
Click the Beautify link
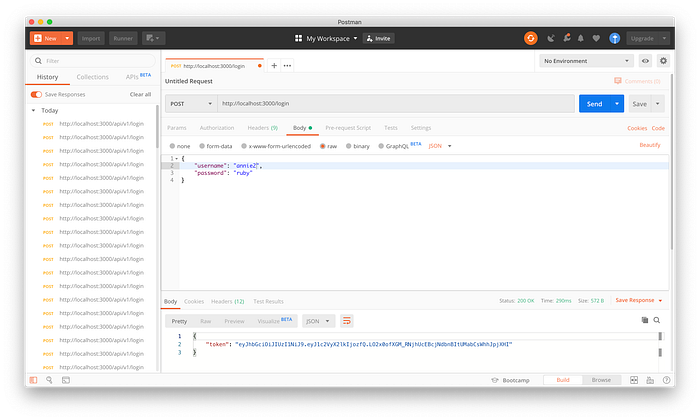pos(650,145)
